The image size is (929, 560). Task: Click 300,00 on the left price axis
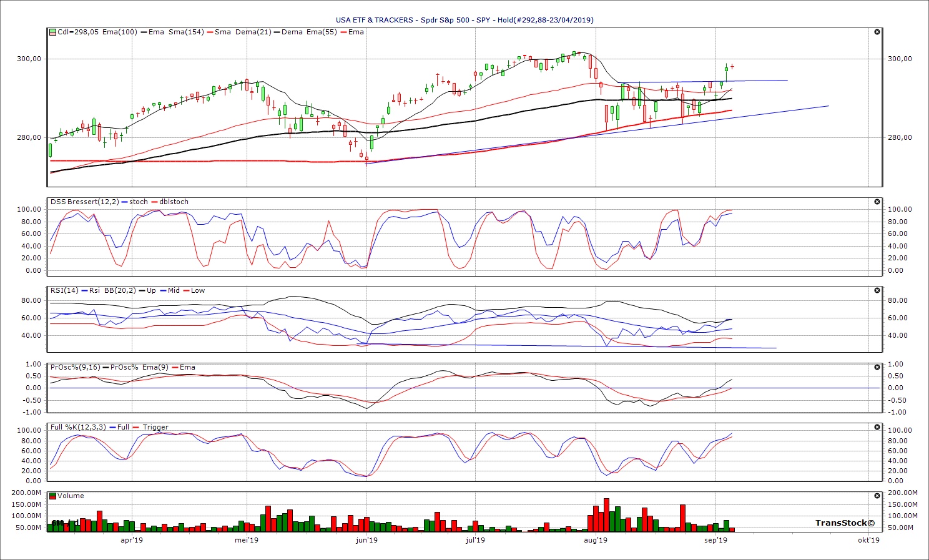pyautogui.click(x=29, y=59)
